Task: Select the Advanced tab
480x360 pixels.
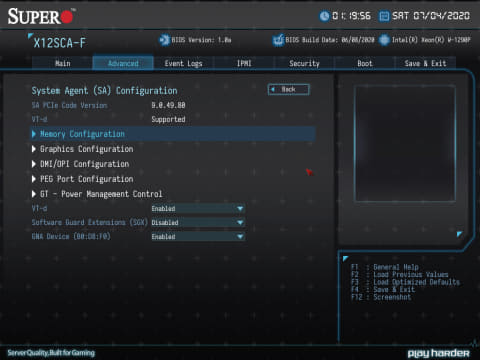Action: pos(123,63)
